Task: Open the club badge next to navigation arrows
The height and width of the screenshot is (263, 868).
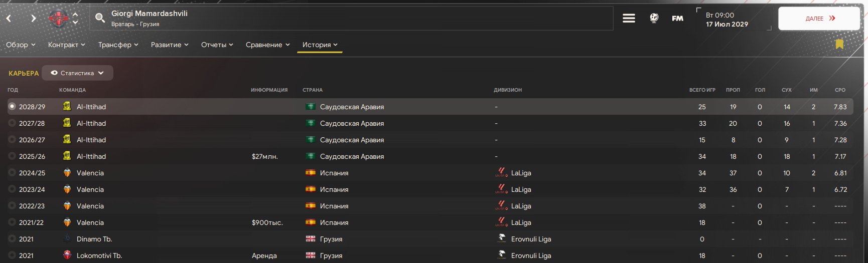Action: (59, 19)
